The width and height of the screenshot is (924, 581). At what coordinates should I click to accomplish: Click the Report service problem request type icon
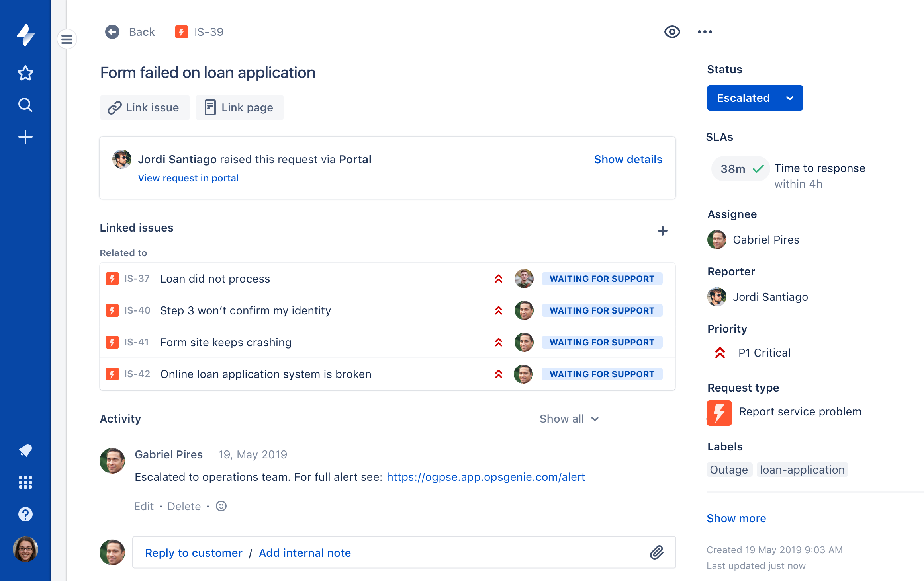[x=720, y=411]
